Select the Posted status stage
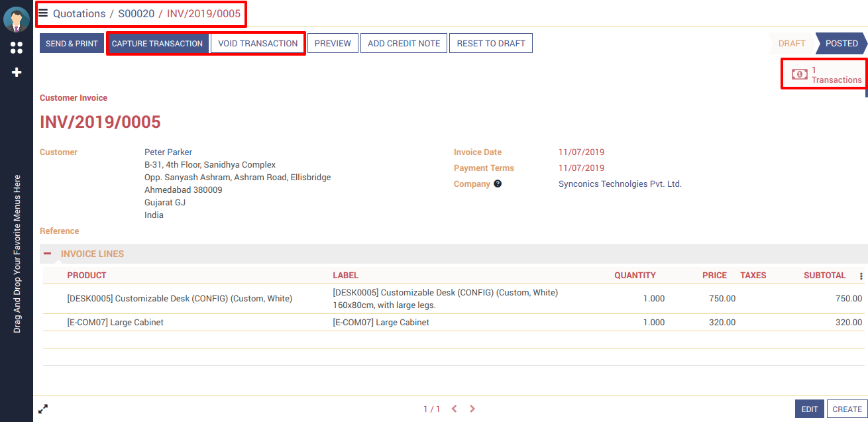 (841, 43)
